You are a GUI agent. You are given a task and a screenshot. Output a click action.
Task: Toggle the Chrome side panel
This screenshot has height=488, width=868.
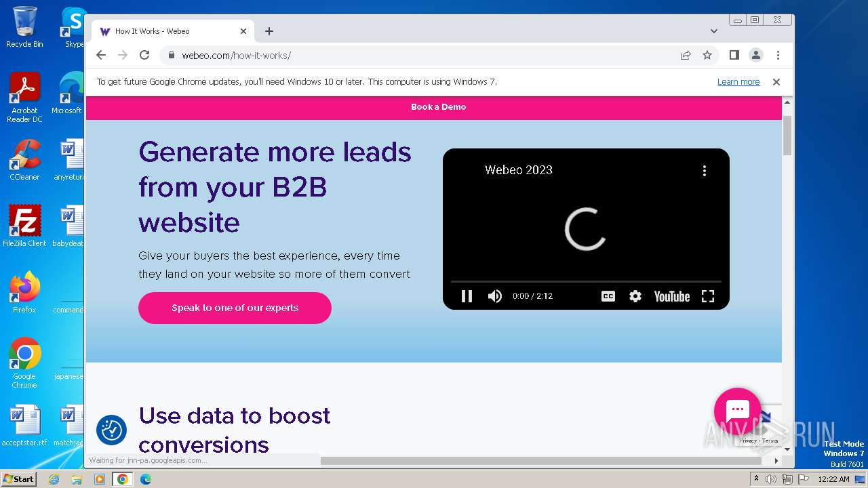[734, 55]
